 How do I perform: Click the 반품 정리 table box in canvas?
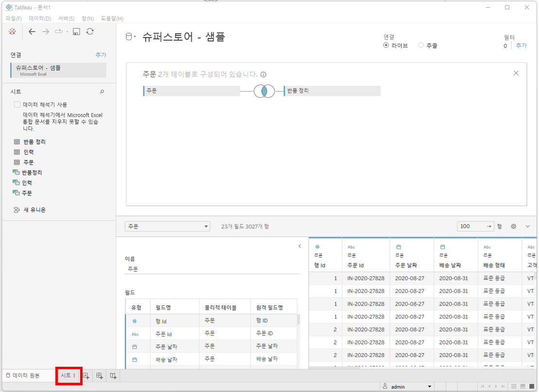tap(332, 91)
